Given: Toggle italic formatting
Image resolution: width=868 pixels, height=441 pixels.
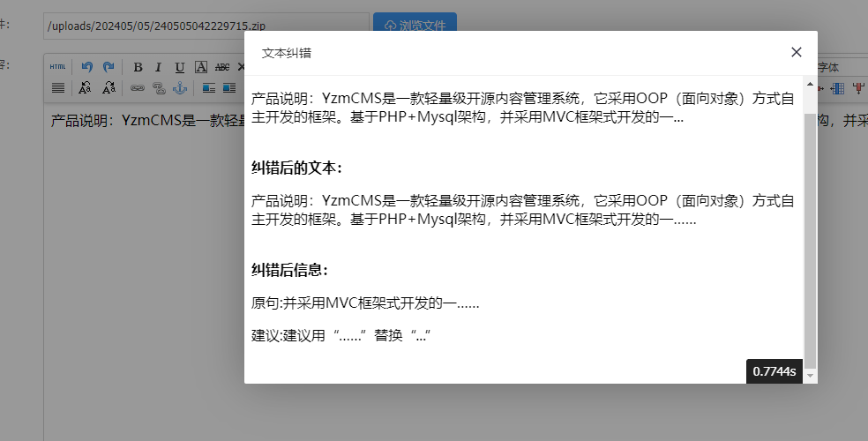Looking at the screenshot, I should point(159,67).
